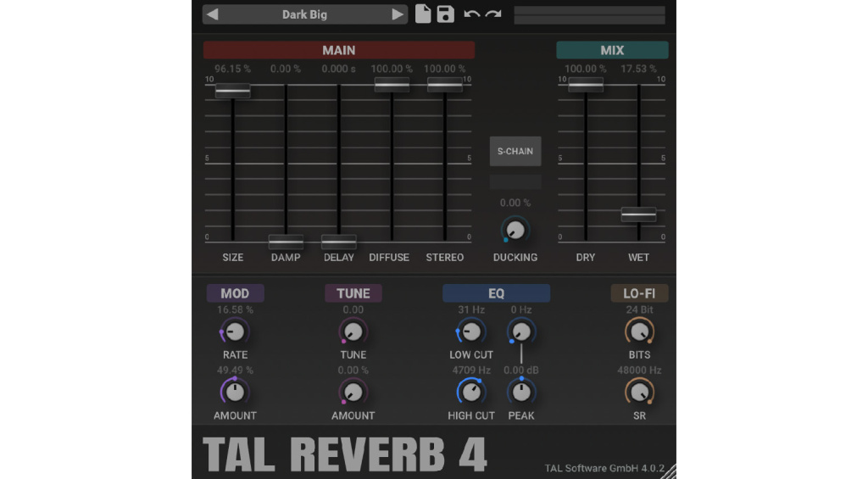
Task: Click the WET mix slider handle
Action: (639, 214)
